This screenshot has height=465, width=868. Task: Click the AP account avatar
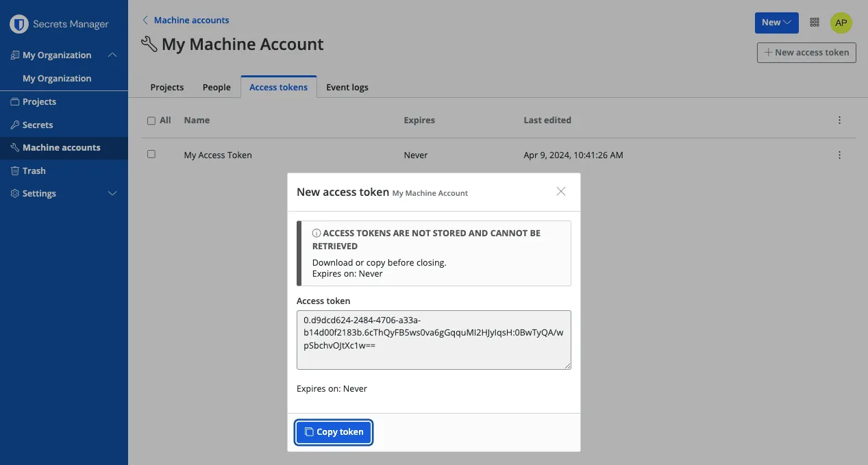click(x=841, y=22)
